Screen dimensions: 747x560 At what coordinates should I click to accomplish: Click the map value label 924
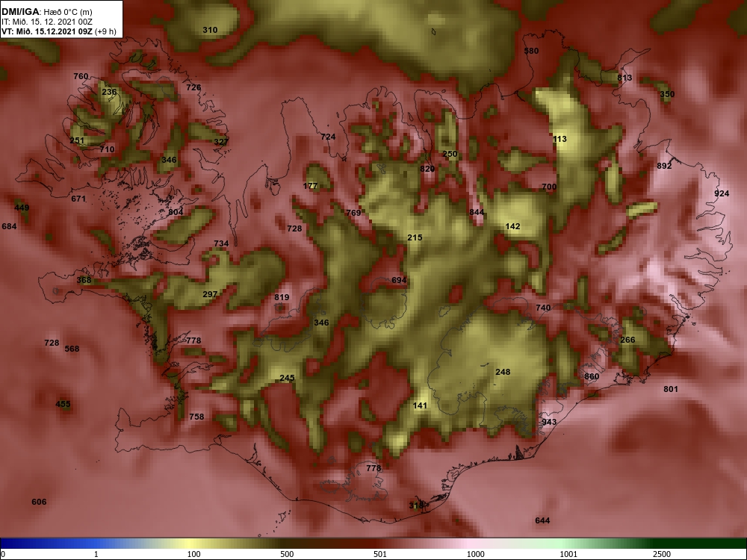coord(722,193)
